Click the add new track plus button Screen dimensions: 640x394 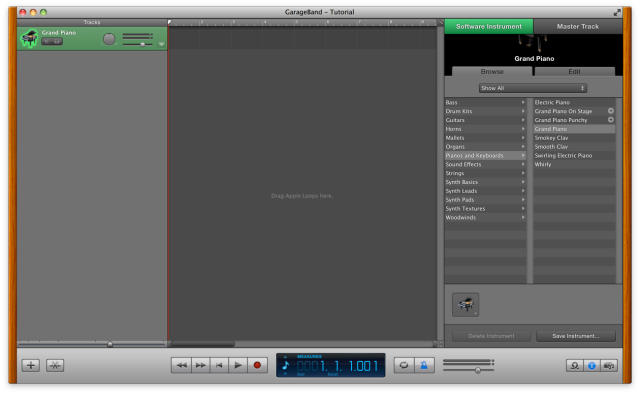coord(31,365)
